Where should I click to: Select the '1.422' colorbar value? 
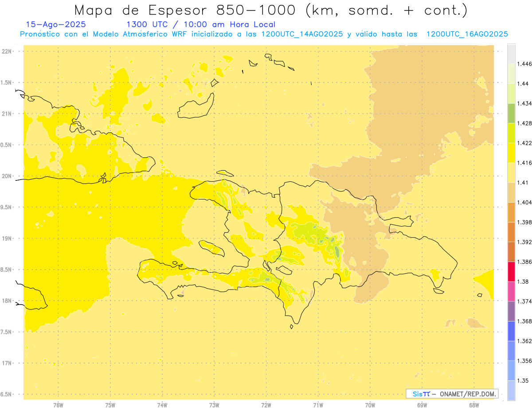(525, 143)
